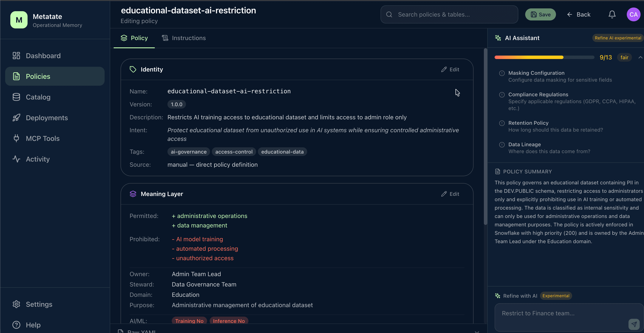Select the Policies menu item
This screenshot has width=644, height=333.
38,76
